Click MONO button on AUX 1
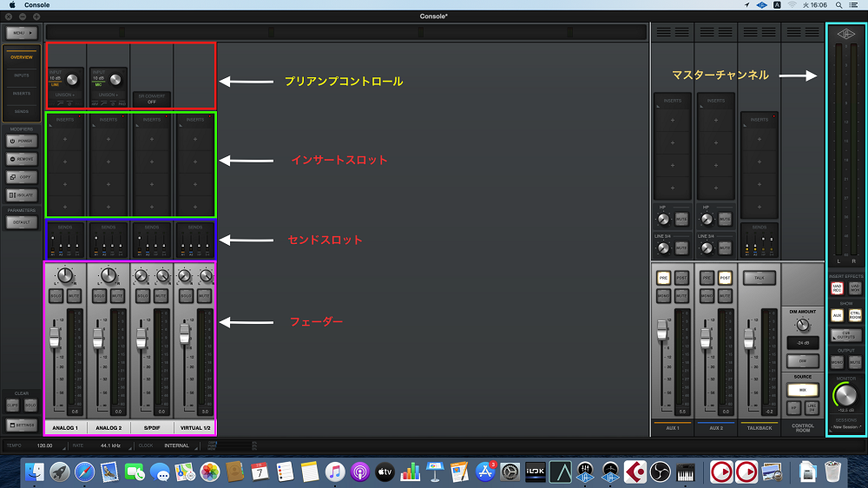 [663, 296]
